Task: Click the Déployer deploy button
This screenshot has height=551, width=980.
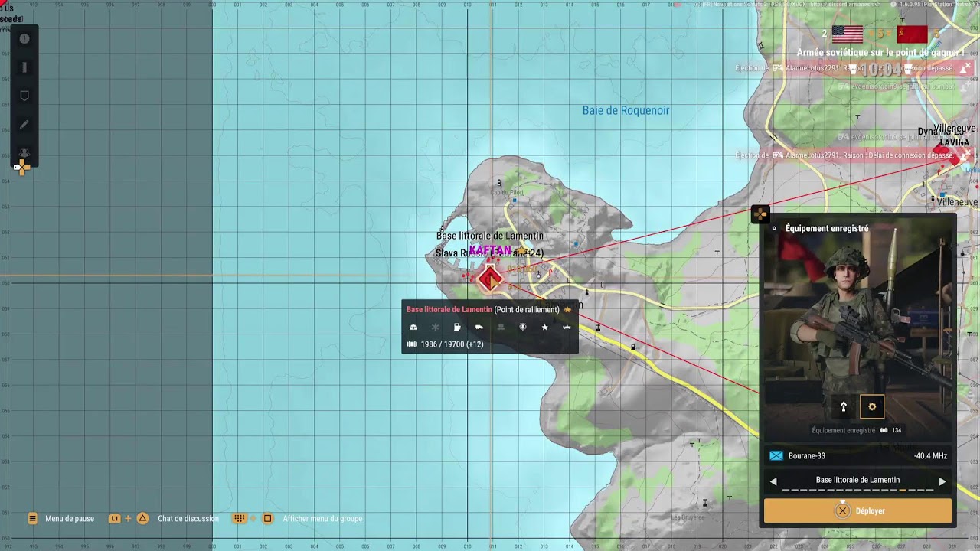Action: (x=857, y=511)
